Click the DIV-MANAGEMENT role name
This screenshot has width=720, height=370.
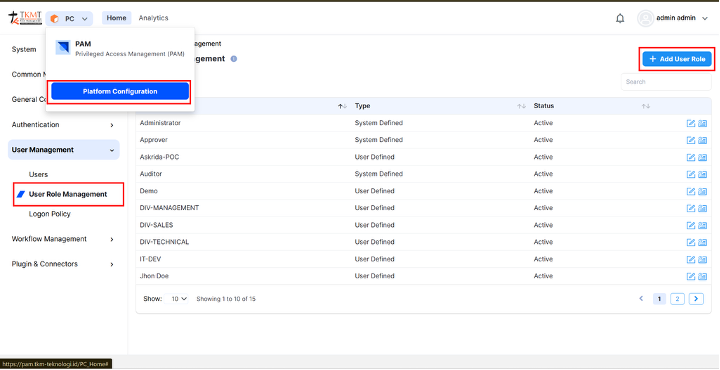pos(169,208)
